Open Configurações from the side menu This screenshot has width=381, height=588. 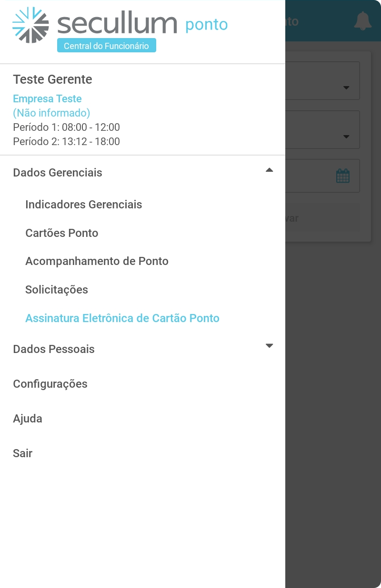coord(50,384)
